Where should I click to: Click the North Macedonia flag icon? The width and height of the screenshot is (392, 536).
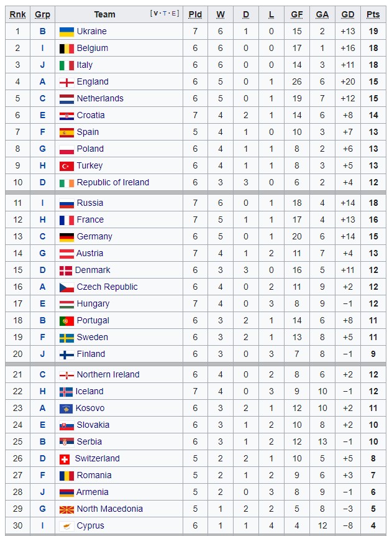click(66, 509)
